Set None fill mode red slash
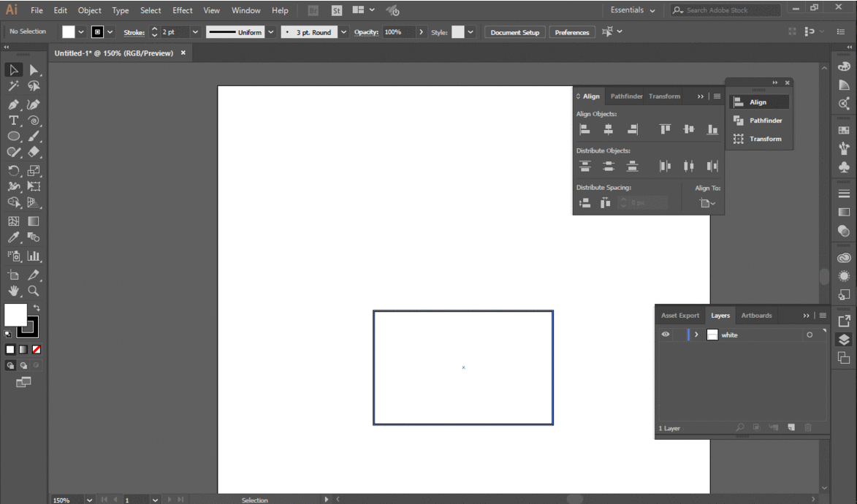857x504 pixels. (x=36, y=349)
